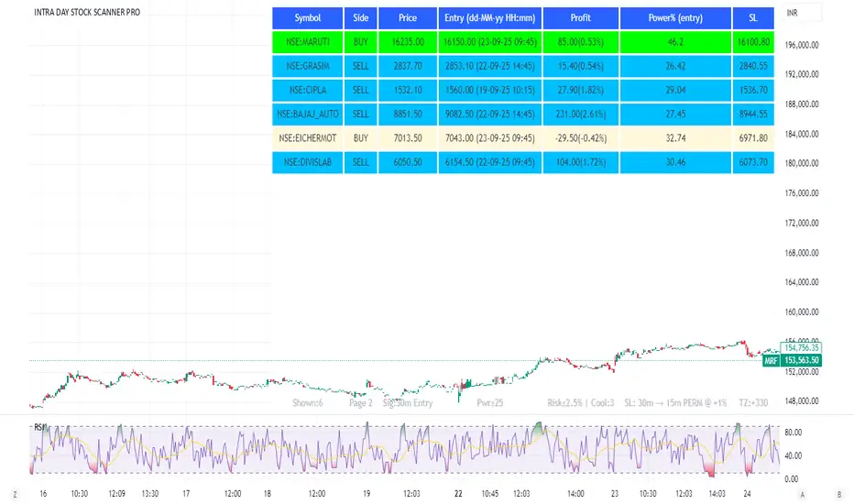
Task: Click the stop-loss value 2840.55
Action: pyautogui.click(x=753, y=66)
